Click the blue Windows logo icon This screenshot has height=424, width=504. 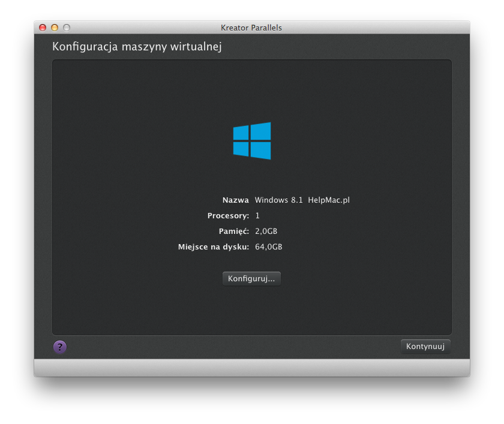click(252, 141)
